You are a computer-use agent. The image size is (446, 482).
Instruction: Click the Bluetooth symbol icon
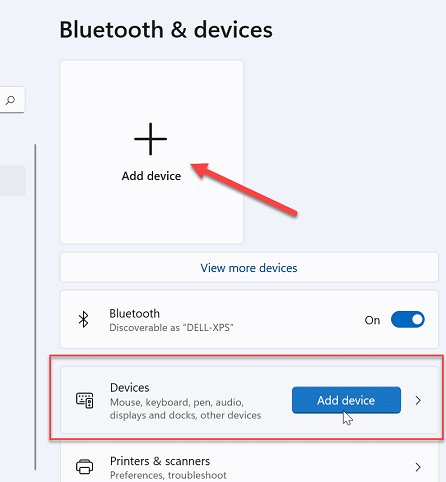tap(83, 319)
